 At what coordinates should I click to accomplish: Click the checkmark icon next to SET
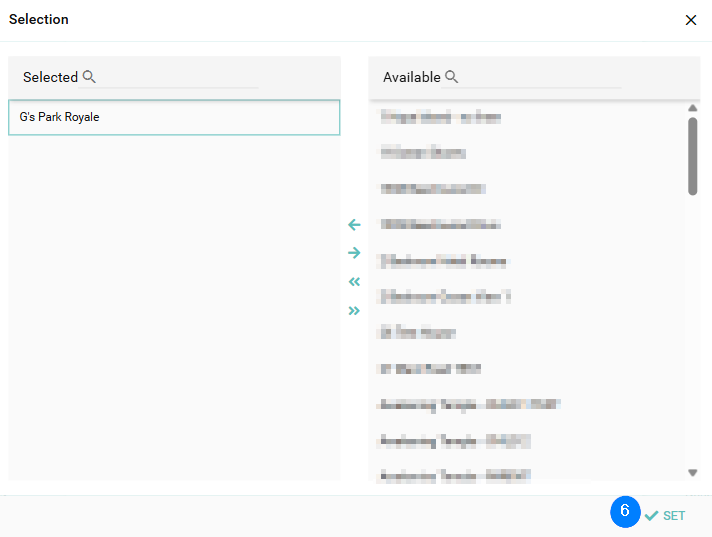coord(652,515)
